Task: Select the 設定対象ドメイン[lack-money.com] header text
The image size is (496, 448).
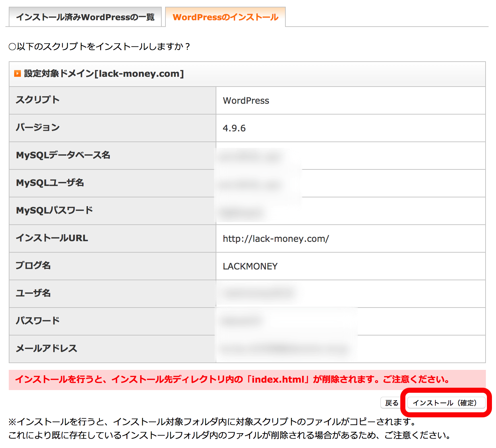Action: (x=104, y=73)
